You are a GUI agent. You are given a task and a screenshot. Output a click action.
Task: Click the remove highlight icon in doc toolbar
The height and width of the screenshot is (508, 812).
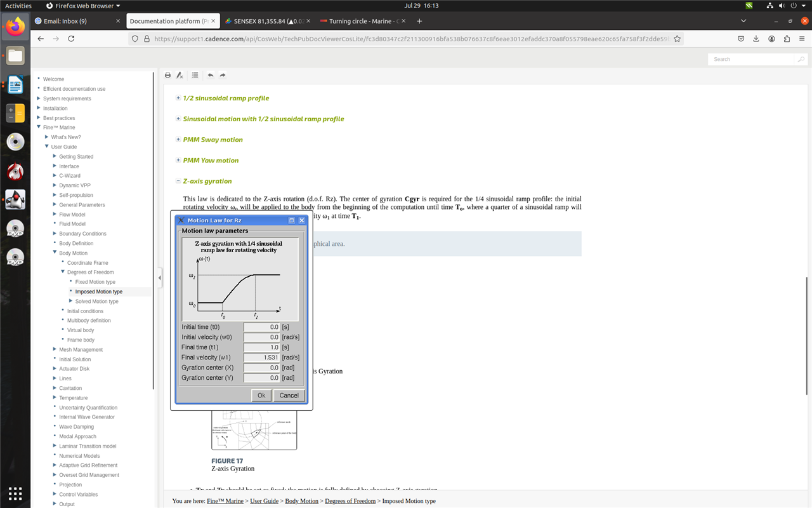coord(180,75)
